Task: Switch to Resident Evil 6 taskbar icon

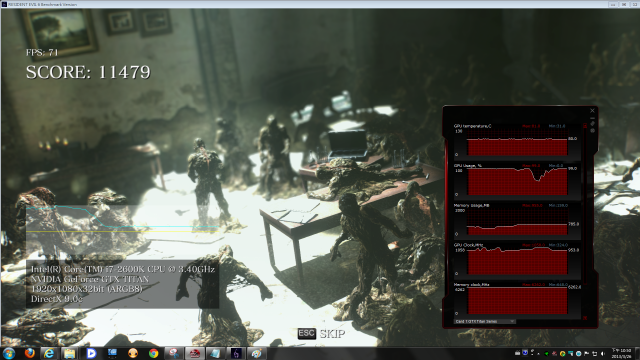Action: coord(236,353)
